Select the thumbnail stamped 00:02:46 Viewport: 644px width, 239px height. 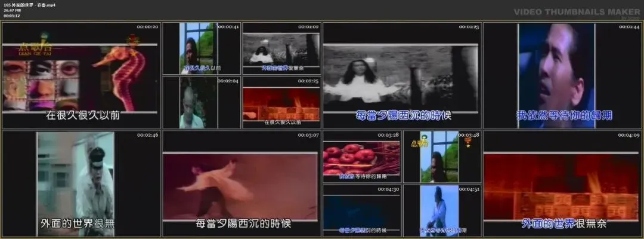81,183
